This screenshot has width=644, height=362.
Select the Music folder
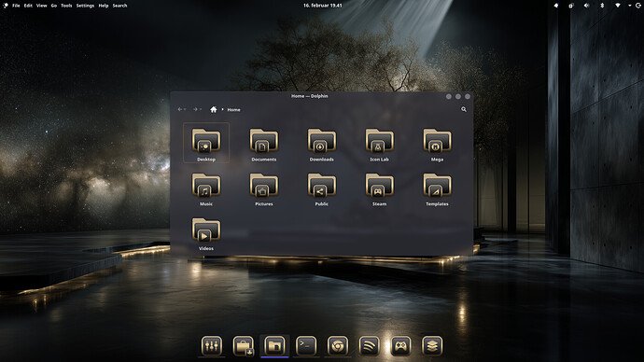pos(206,189)
